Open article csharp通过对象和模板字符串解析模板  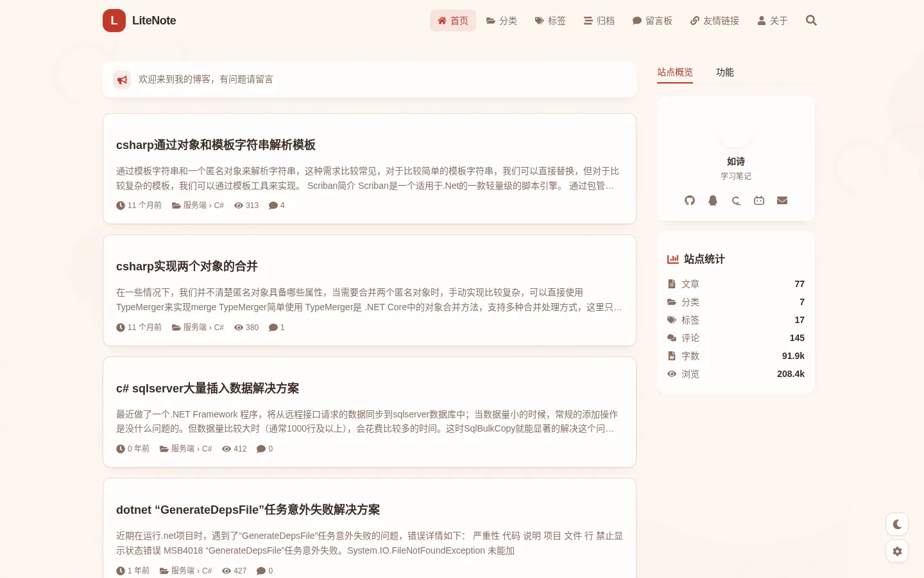point(216,145)
